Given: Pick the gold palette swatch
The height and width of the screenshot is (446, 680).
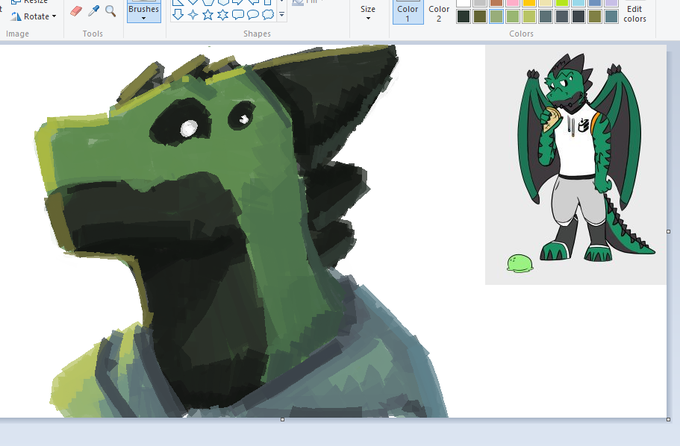Looking at the screenshot, I should pos(529,3).
